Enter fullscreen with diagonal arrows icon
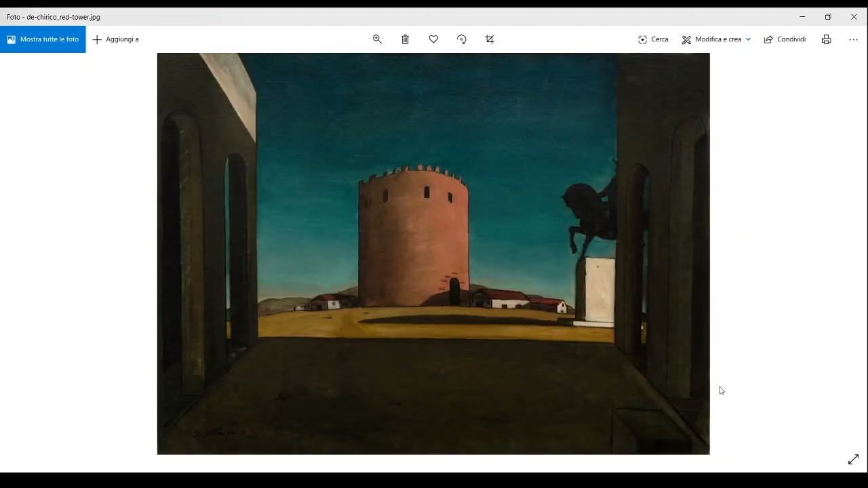 (853, 460)
